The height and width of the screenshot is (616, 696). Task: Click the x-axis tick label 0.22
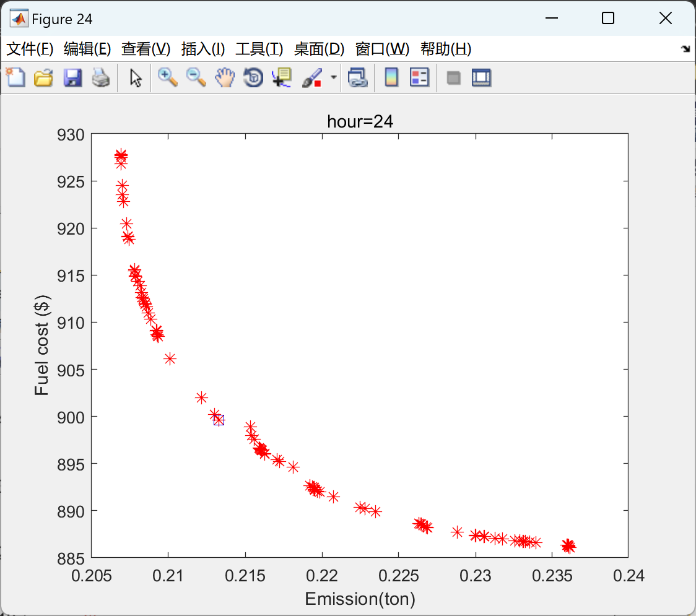click(322, 576)
